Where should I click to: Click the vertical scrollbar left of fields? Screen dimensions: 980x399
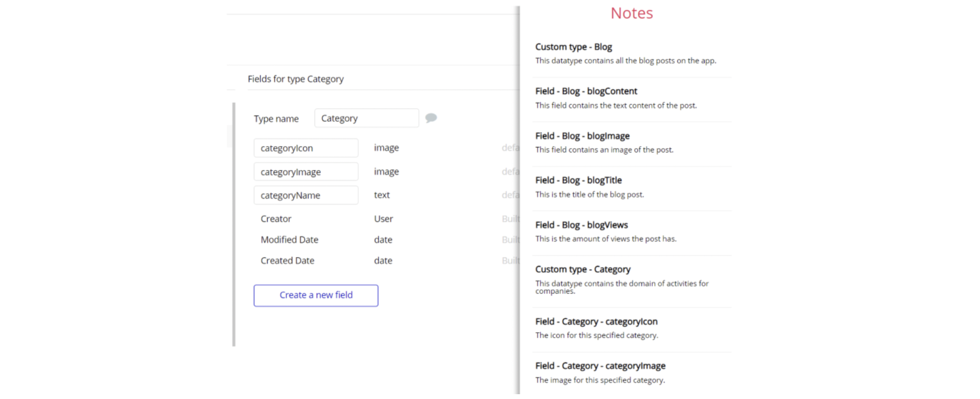233,225
